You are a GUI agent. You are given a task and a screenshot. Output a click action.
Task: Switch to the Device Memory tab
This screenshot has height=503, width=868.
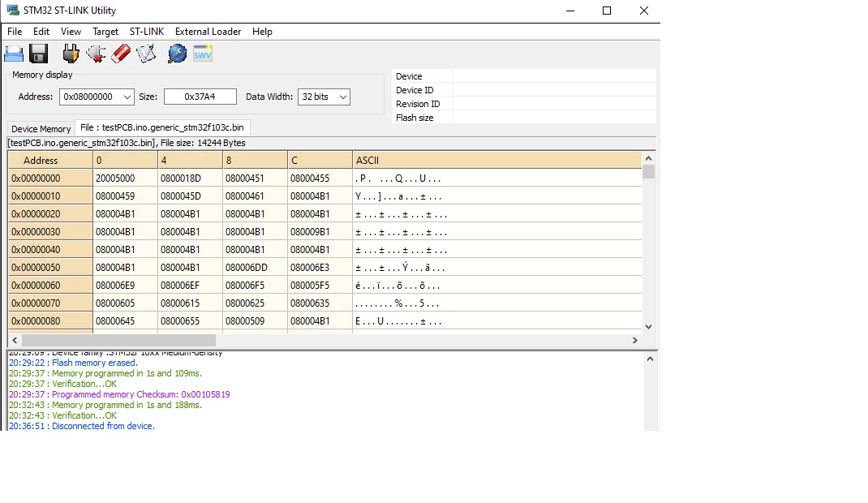point(41,129)
